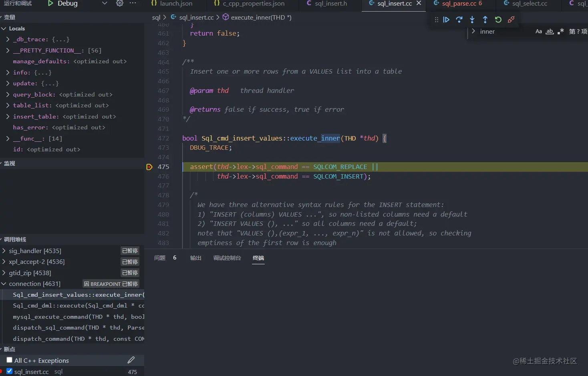The width and height of the screenshot is (588, 376).
Task: Select dispatch_command stack frame
Action: click(x=73, y=339)
